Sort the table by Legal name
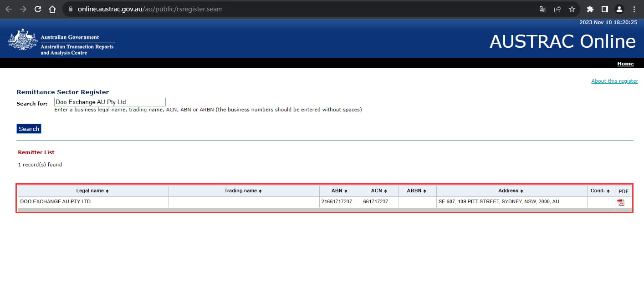Image resolution: width=644 pixels, height=281 pixels. [x=92, y=191]
